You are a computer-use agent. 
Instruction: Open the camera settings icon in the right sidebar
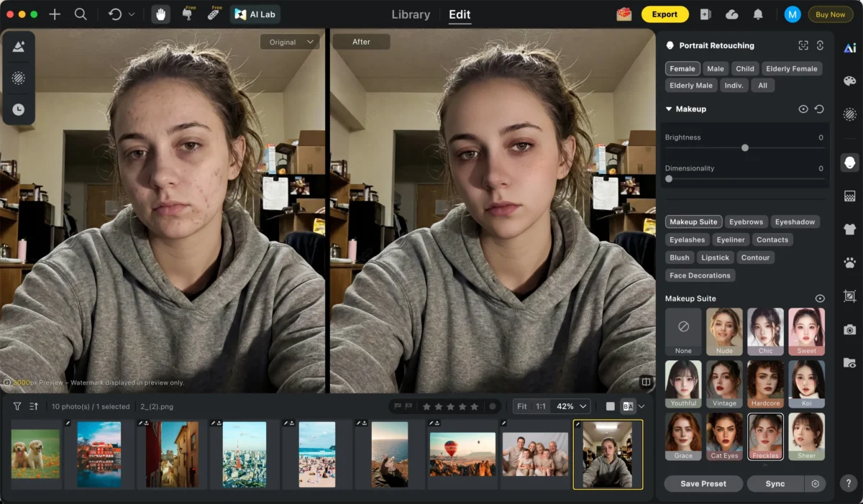coord(850,328)
